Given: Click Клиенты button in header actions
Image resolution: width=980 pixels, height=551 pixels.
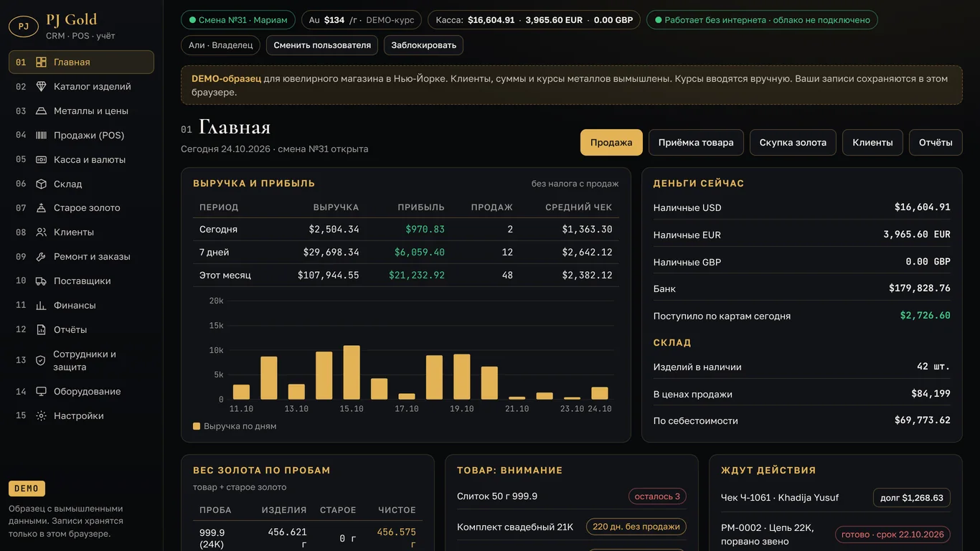Looking at the screenshot, I should (872, 142).
